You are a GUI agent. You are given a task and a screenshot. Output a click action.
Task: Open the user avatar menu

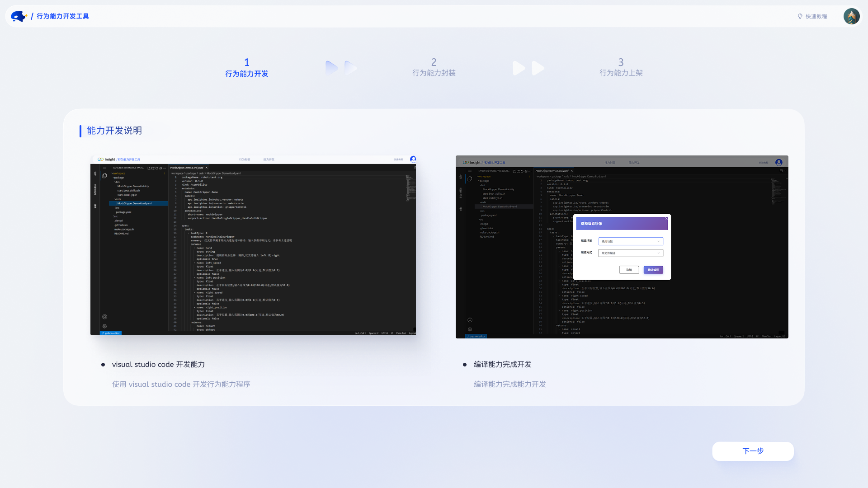851,16
